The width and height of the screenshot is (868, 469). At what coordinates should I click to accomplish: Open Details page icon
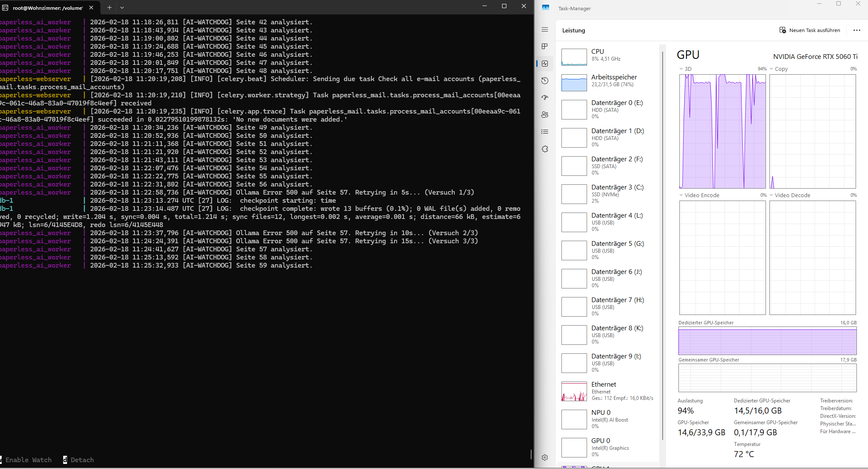tap(545, 132)
